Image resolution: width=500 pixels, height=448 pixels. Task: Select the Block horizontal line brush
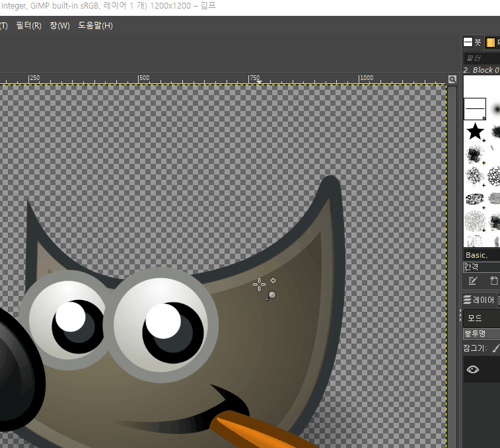474,109
